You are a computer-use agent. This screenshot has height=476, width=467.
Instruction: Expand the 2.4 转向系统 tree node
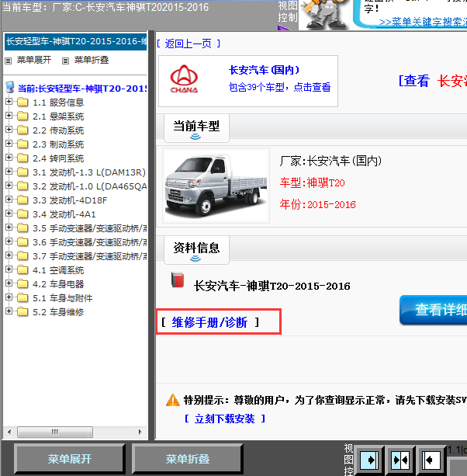click(x=9, y=158)
